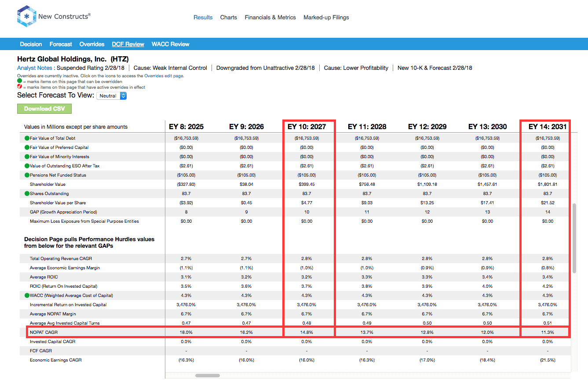Click Average Invested Capital Turns value 0.51

(548, 323)
